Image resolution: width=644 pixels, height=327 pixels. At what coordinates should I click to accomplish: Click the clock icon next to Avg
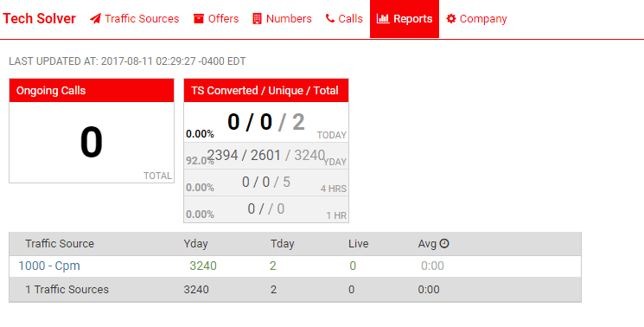click(x=444, y=244)
